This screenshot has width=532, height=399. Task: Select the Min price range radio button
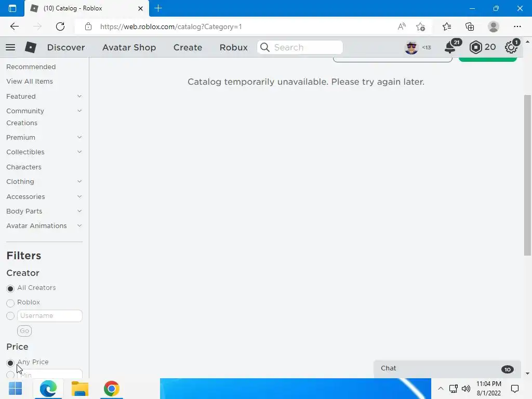(10, 375)
